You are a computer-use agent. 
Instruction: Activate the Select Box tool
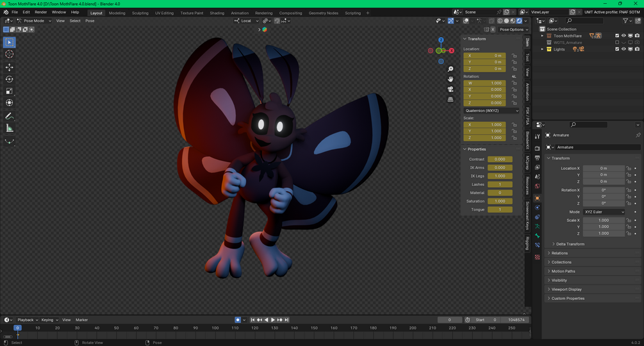tap(10, 42)
